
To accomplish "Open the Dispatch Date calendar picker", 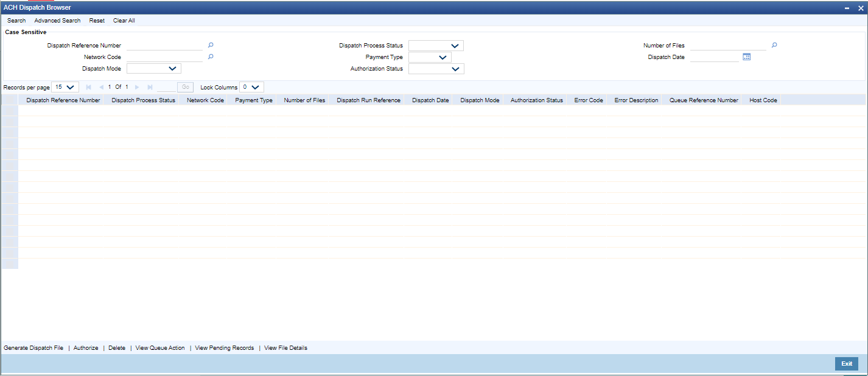I will tap(747, 57).
